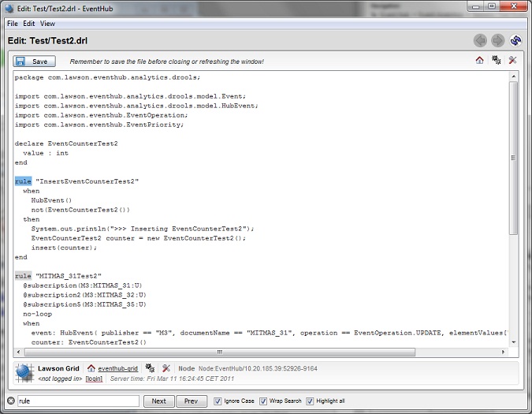Viewport: 532px width, 414px height.
Task: Click the refresh icon in header
Action: pos(515,41)
